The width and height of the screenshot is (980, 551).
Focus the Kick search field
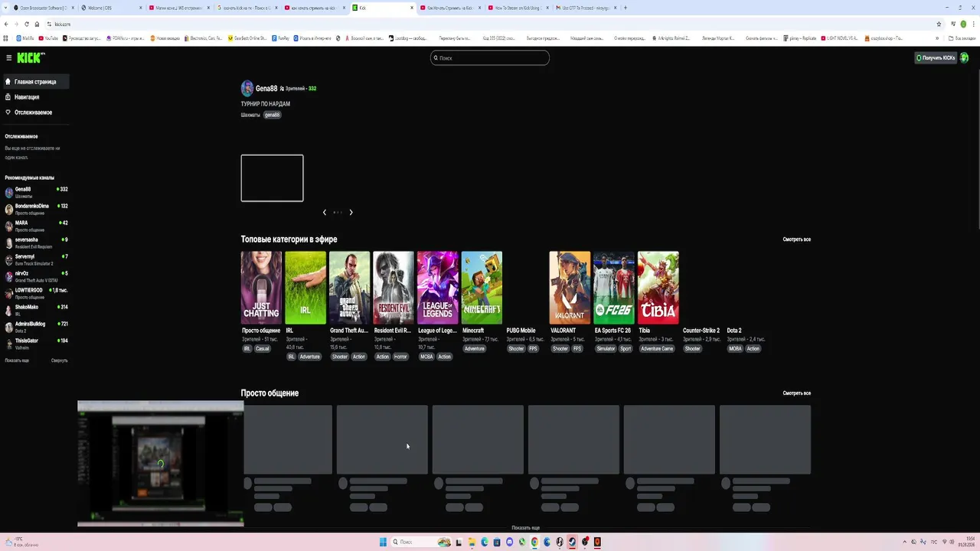489,57
